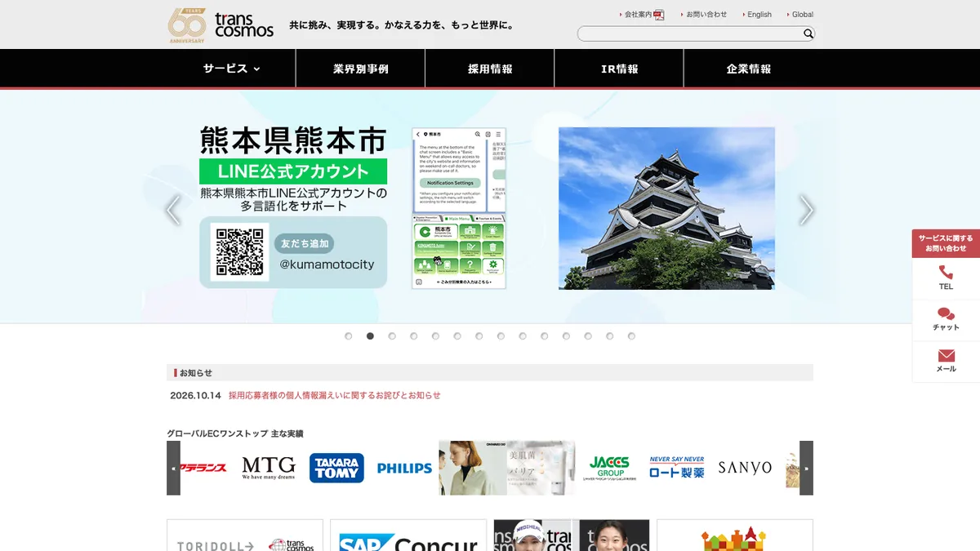Click the magnifier search icon
The width and height of the screenshot is (980, 551).
[808, 33]
